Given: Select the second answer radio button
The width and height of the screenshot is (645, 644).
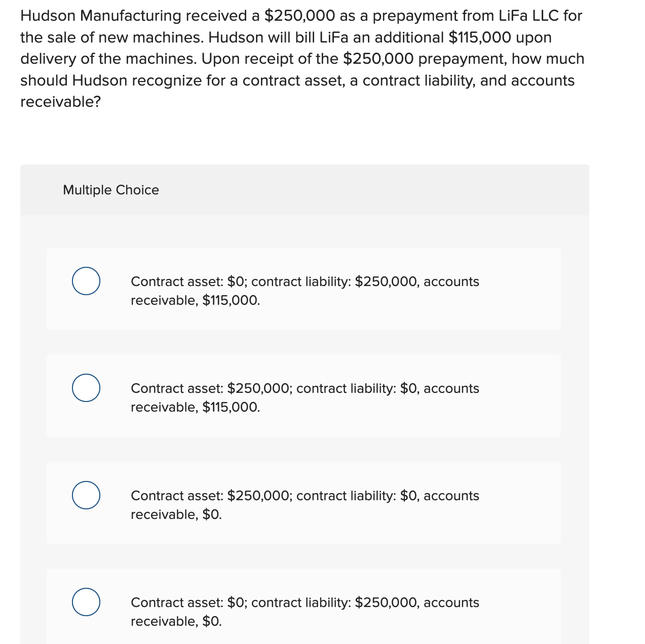Looking at the screenshot, I should pos(86,388).
